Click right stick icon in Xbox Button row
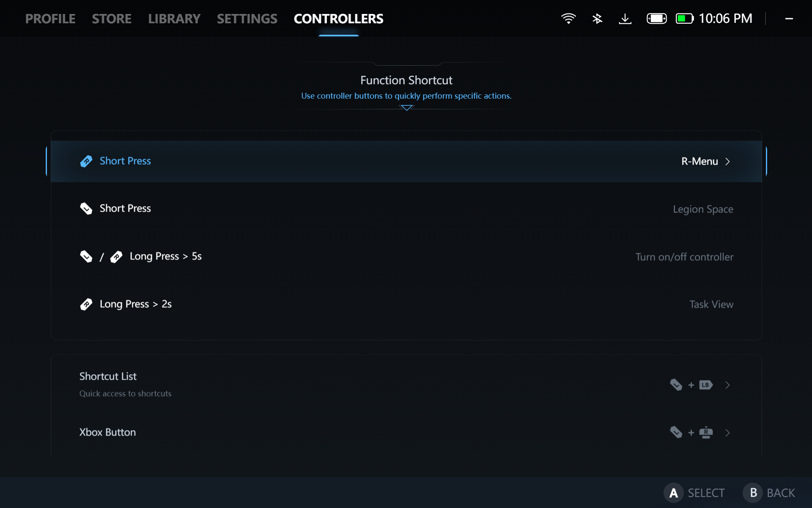Image resolution: width=812 pixels, height=508 pixels. pos(706,433)
